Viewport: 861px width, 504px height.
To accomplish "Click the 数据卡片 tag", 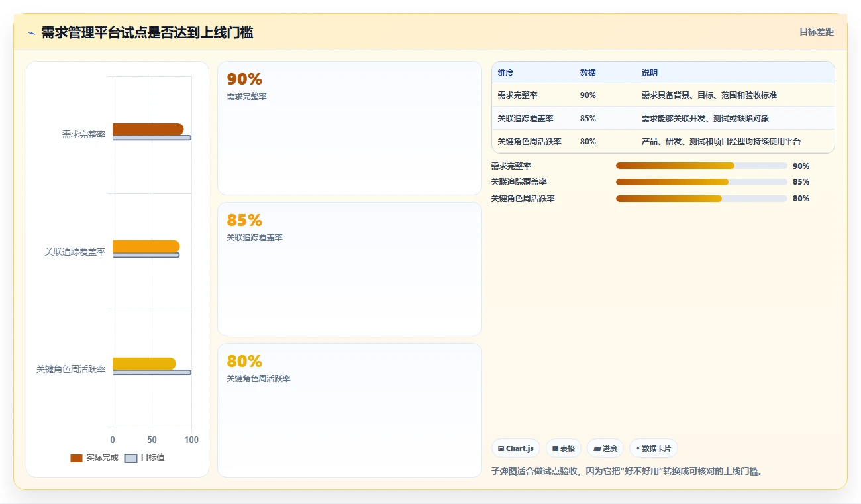I will point(654,448).
